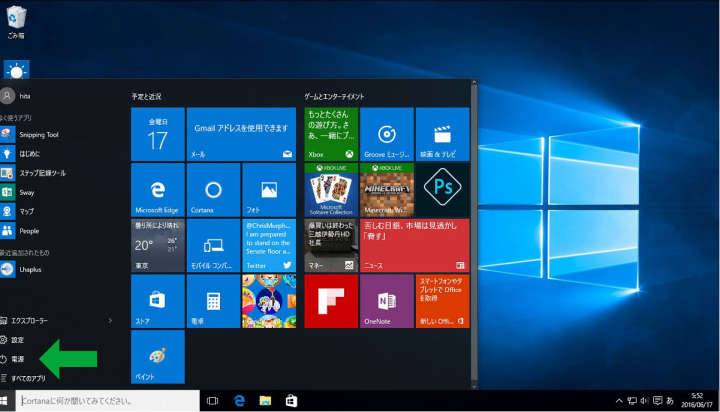The width and height of the screenshot is (720, 412).
Task: Toggle the あ IME input mode
Action: click(670, 401)
